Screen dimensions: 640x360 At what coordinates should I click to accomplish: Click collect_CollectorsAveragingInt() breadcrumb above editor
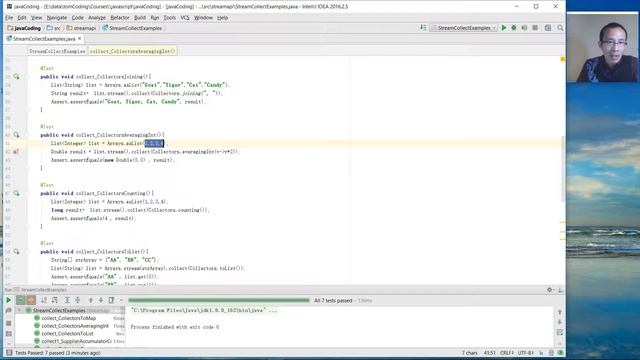132,51
